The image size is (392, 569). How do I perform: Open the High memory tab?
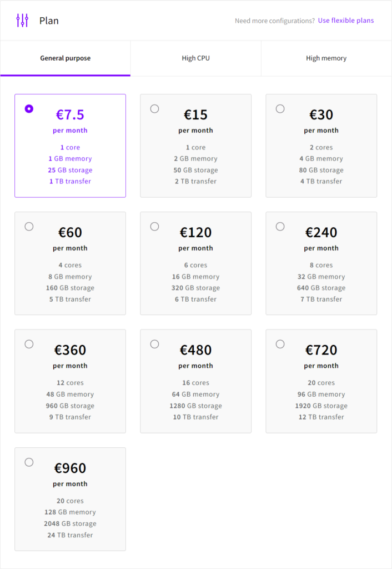pyautogui.click(x=326, y=58)
